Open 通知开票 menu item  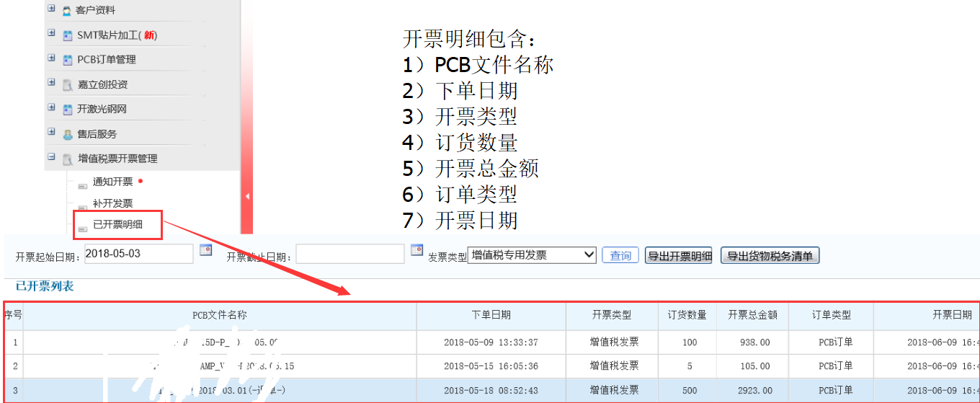tap(112, 182)
